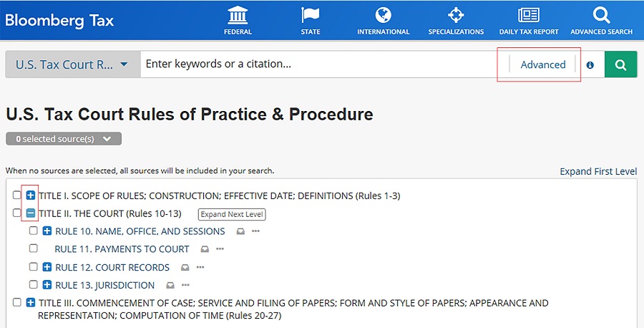
Task: Open the U.S. Tax Court source dropdown
Action: pyautogui.click(x=72, y=64)
